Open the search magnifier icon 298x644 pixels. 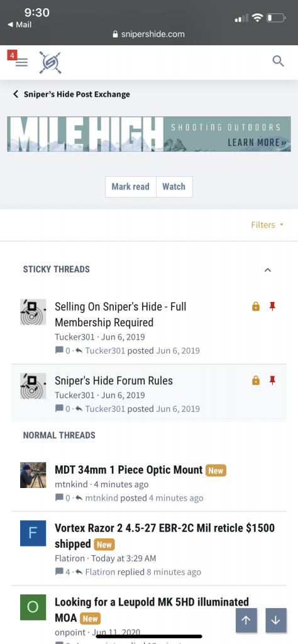click(279, 62)
